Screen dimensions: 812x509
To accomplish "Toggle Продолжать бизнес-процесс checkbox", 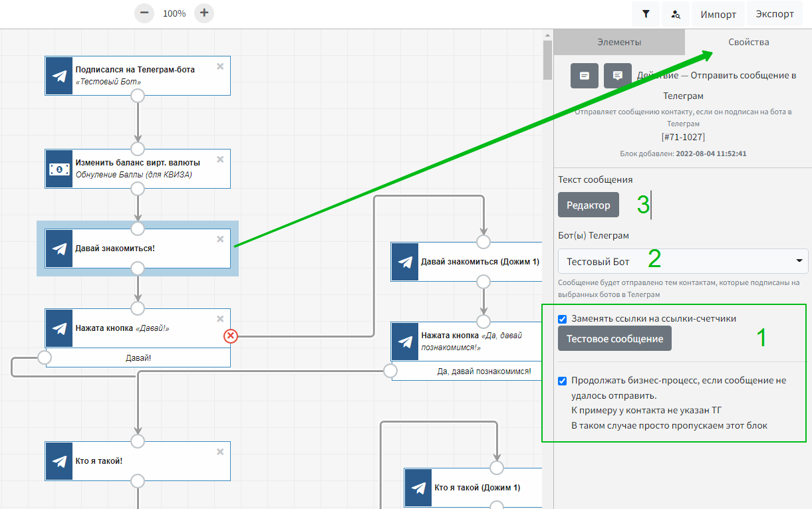I will tap(563, 381).
